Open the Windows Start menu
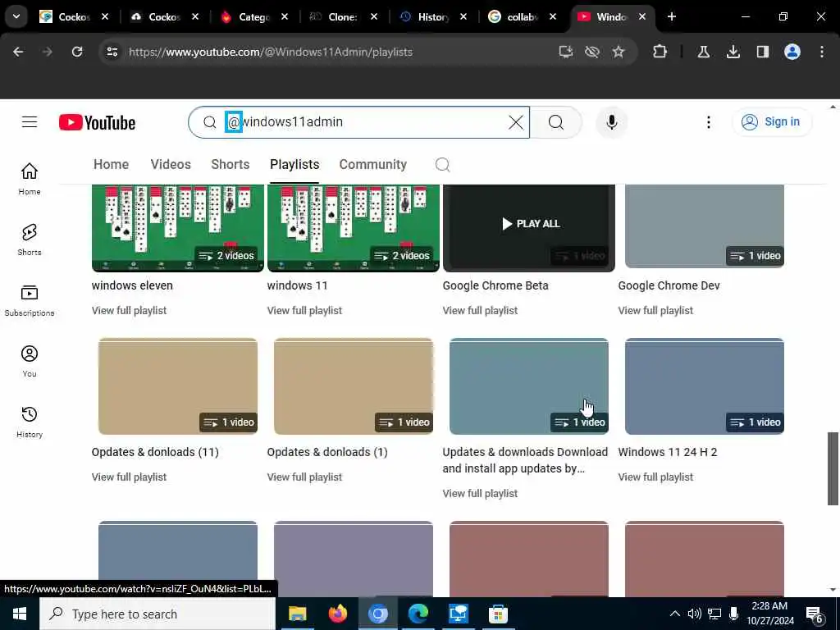The image size is (840, 630). pyautogui.click(x=20, y=614)
